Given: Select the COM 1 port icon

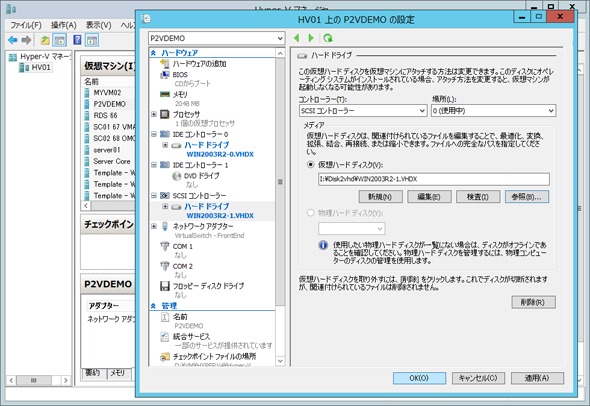Looking at the screenshot, I should click(x=165, y=246).
